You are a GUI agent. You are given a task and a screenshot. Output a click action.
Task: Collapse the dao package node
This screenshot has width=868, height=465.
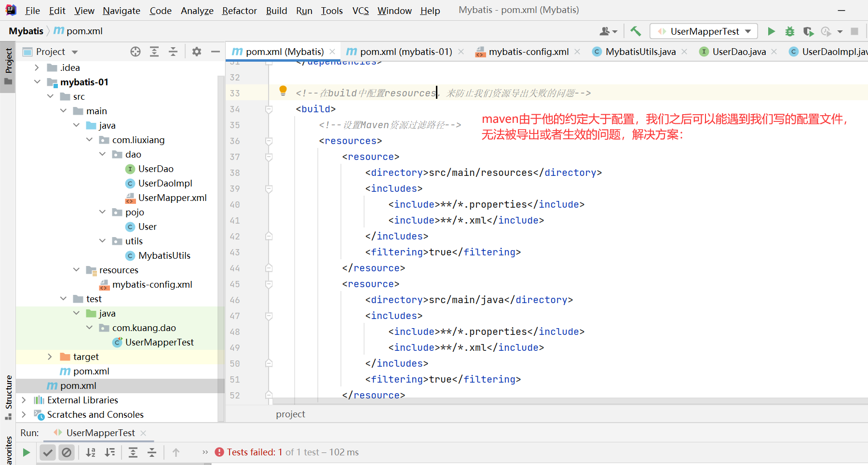pos(102,154)
